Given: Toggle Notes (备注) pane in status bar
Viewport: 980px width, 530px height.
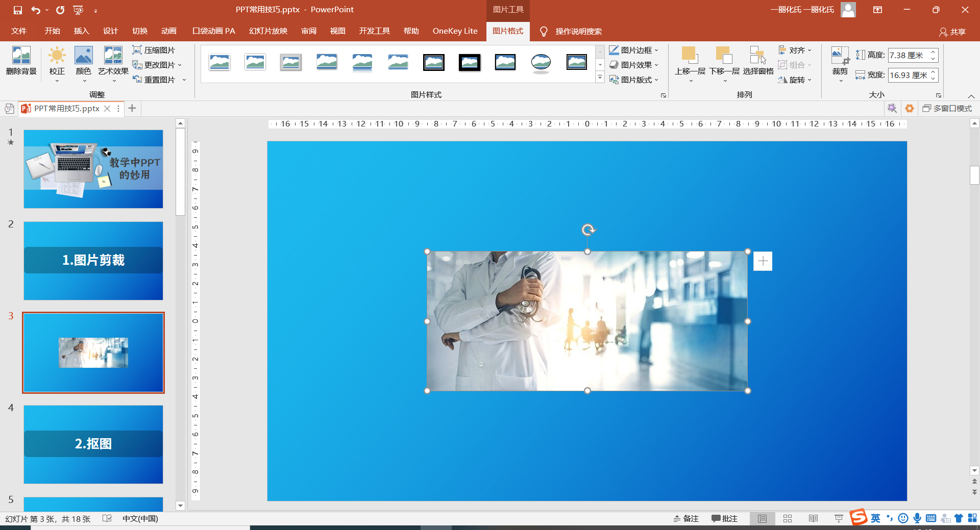Looking at the screenshot, I should (x=686, y=518).
